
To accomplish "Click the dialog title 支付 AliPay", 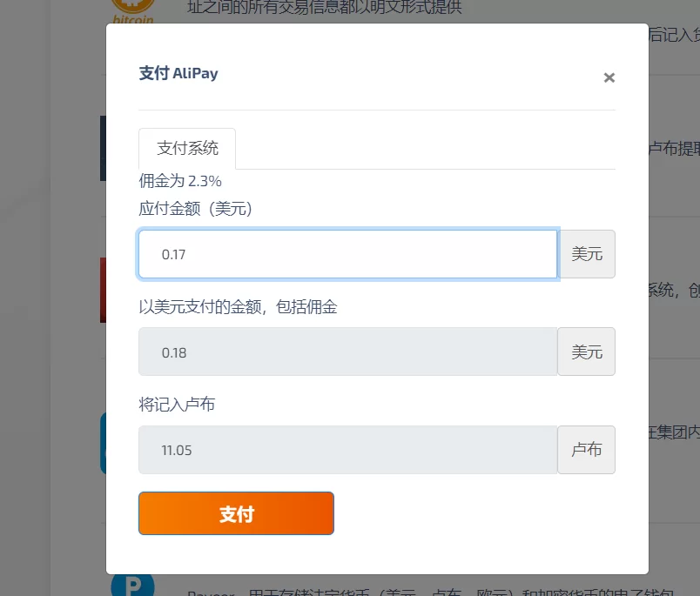I will coord(178,73).
